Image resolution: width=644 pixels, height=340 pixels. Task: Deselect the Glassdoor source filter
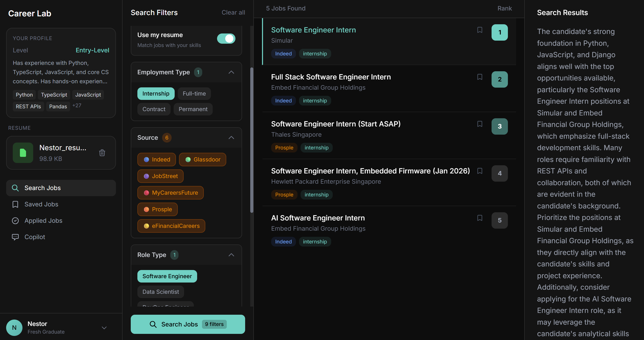click(x=202, y=159)
